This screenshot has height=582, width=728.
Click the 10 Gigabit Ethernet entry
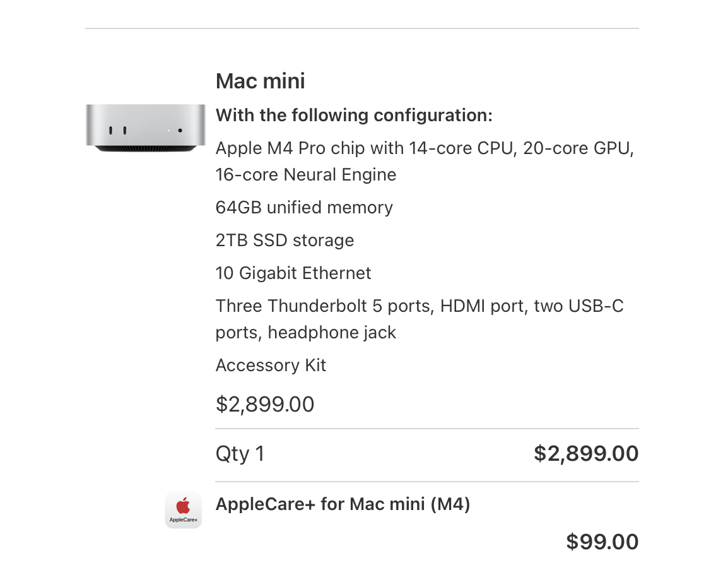[293, 273]
